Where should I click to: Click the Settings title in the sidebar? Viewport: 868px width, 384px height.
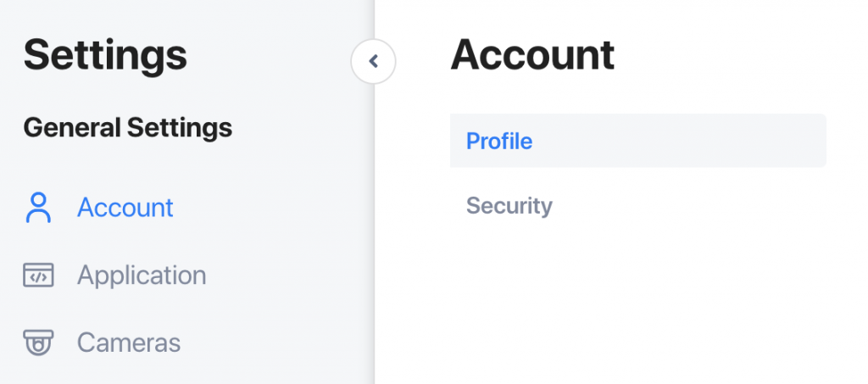(105, 55)
